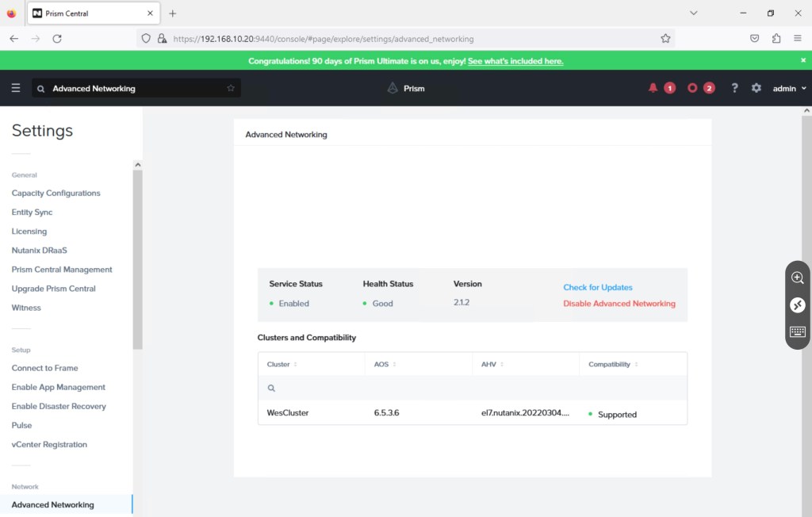The width and height of the screenshot is (812, 517).
Task: Open Licensing in settings sidebar
Action: click(x=29, y=232)
